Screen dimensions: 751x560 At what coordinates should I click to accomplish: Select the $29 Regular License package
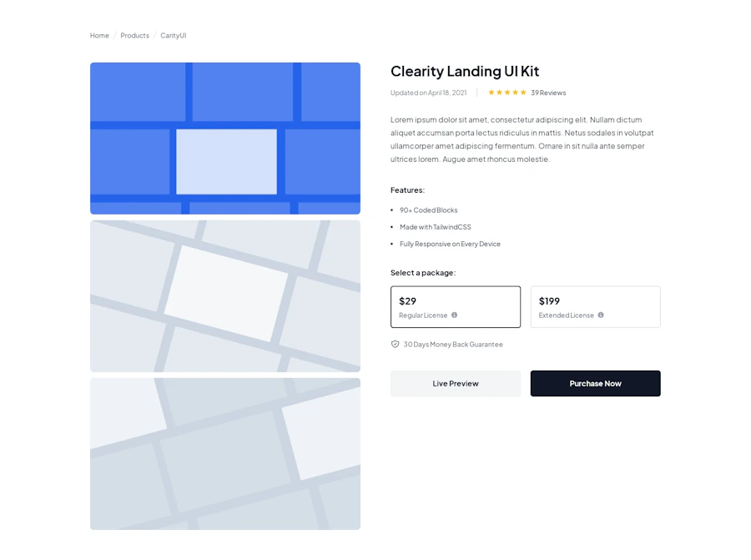pos(456,307)
